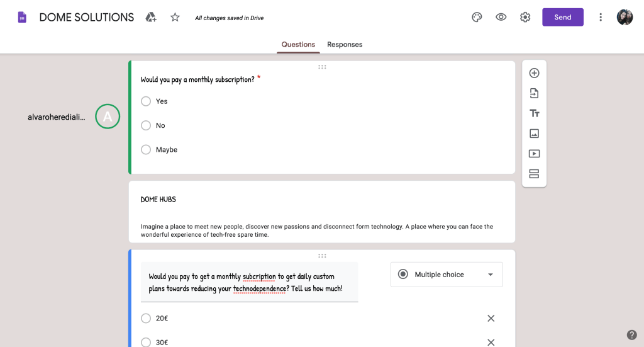Switch to the Responses tab
The image size is (644, 347).
pos(345,45)
